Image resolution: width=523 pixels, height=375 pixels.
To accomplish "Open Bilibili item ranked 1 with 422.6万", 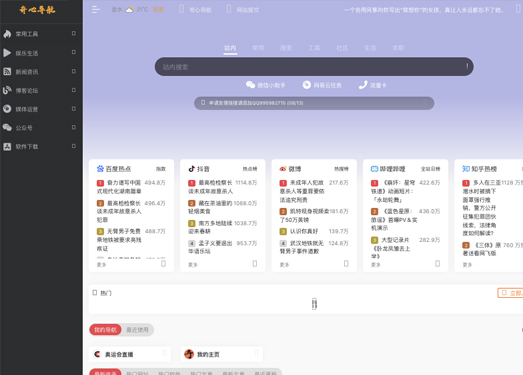I will tap(405, 191).
